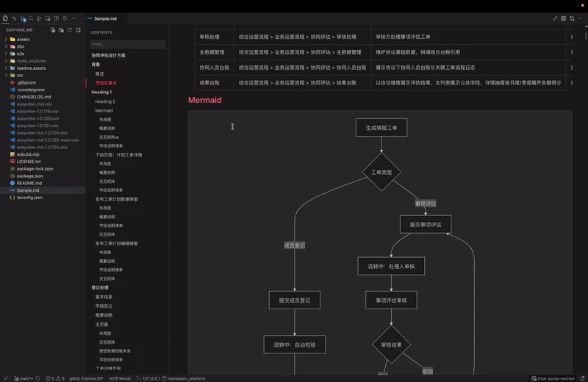Jump to 基本信息 in contents outline
588x382 pixels.
[104, 297]
